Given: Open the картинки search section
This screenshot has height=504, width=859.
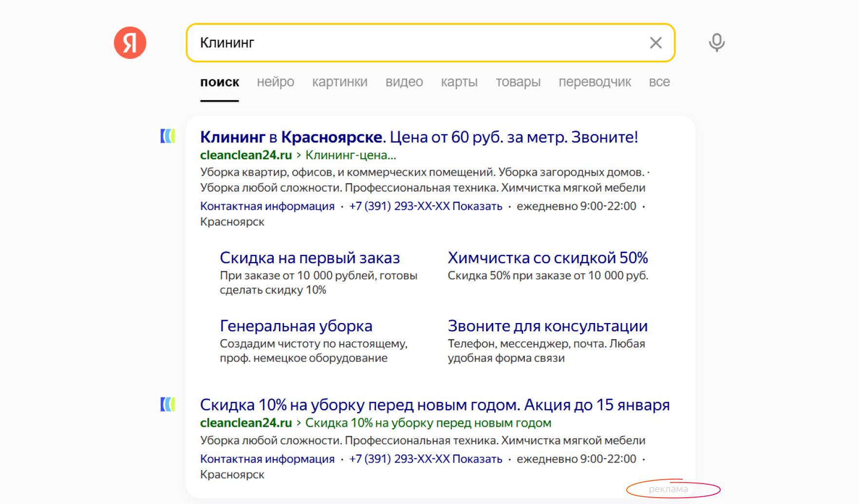Looking at the screenshot, I should (339, 82).
